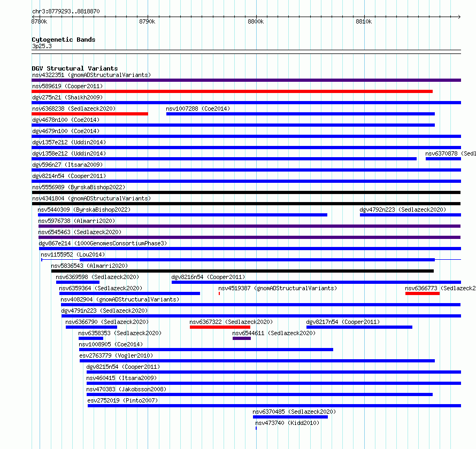The image size is (476, 449).
Task: Open nsv4082904 gnomADStructuralVariants label
Action: (x=120, y=299)
